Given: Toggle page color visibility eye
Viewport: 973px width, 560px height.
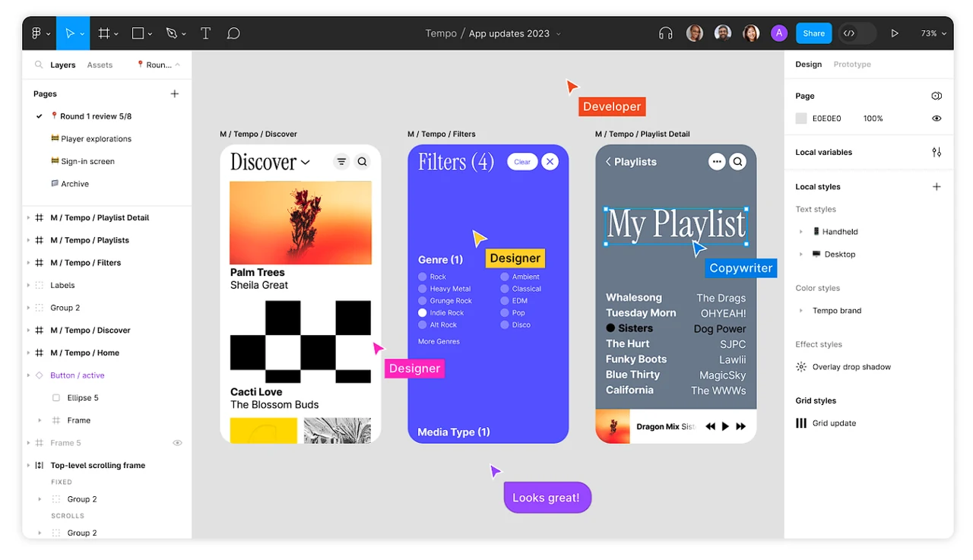Looking at the screenshot, I should (x=937, y=119).
